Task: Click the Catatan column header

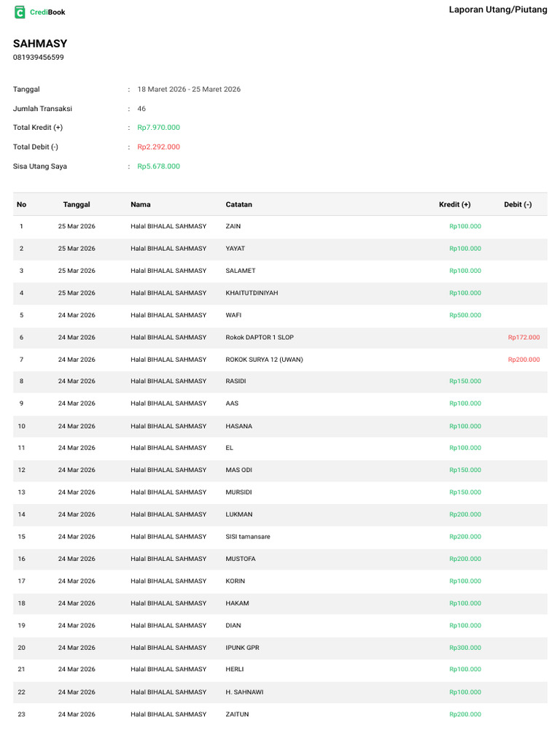Action: click(238, 204)
